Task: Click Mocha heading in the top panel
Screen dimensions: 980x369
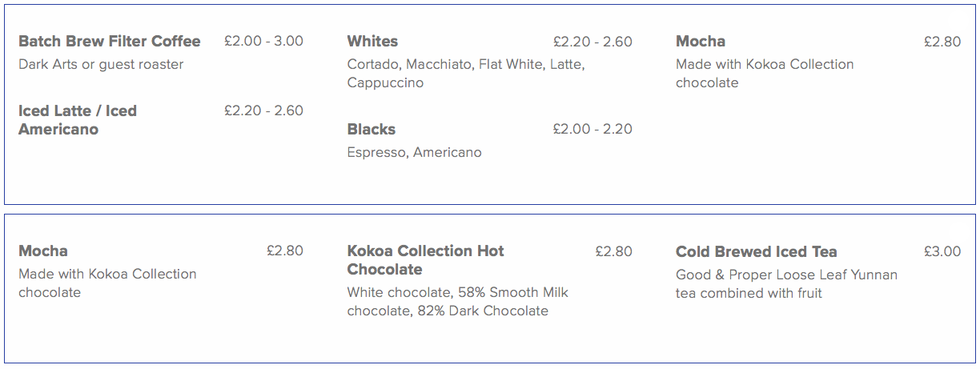Action: [701, 41]
